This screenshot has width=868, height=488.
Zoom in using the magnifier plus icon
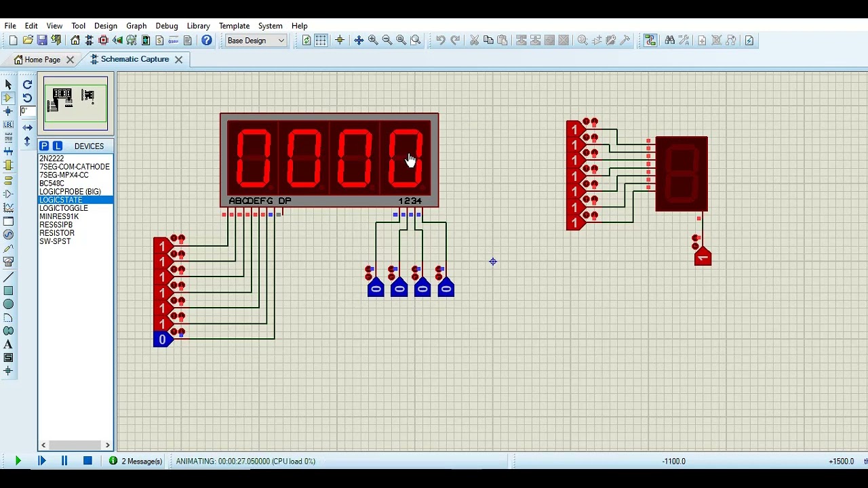tap(373, 41)
